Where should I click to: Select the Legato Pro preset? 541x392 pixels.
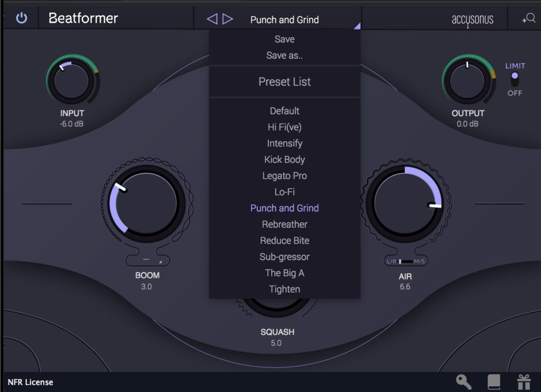(285, 175)
